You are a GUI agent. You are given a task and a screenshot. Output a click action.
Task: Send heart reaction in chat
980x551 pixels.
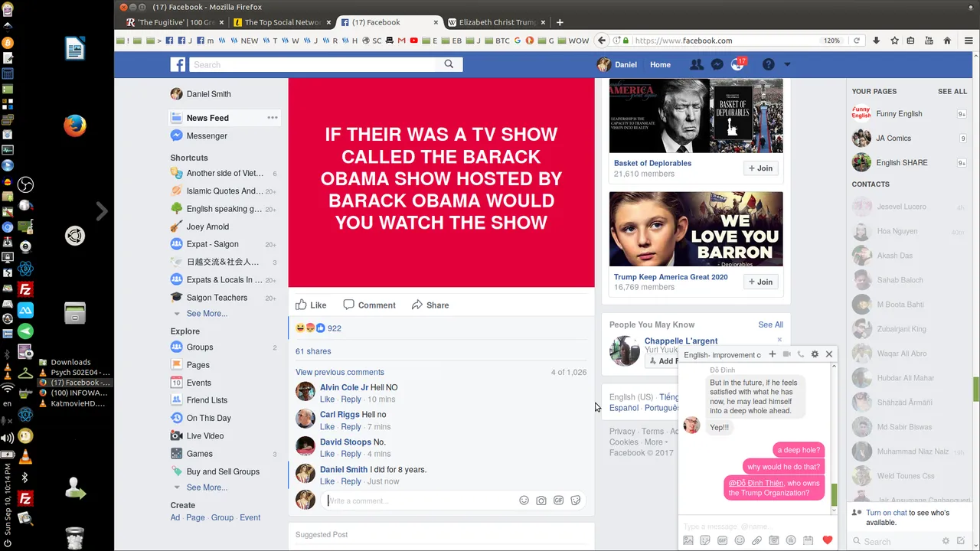827,540
